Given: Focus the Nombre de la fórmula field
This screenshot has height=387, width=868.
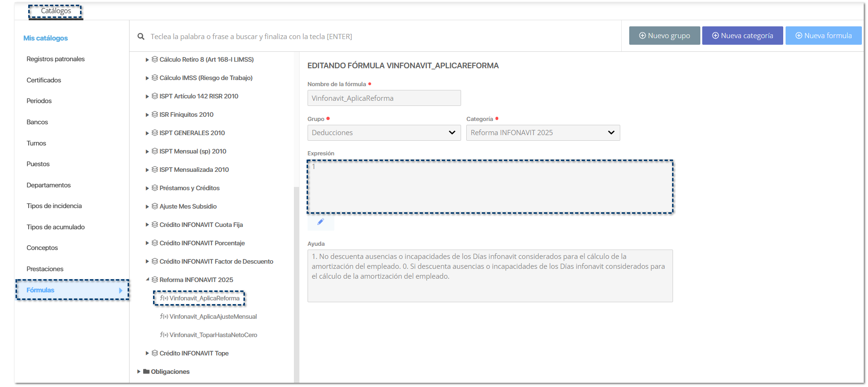Looking at the screenshot, I should click(384, 98).
